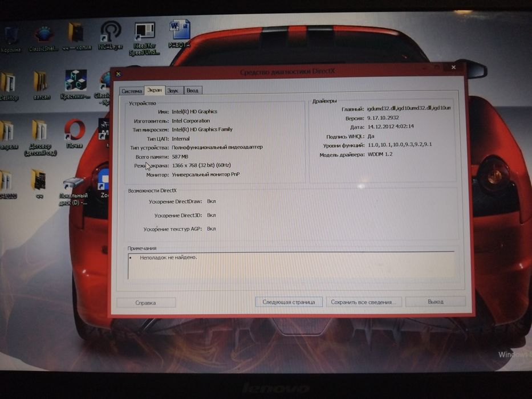Click the 'Ускорение текстур AGP' status 'Вкл'
532x399 pixels.
click(212, 229)
